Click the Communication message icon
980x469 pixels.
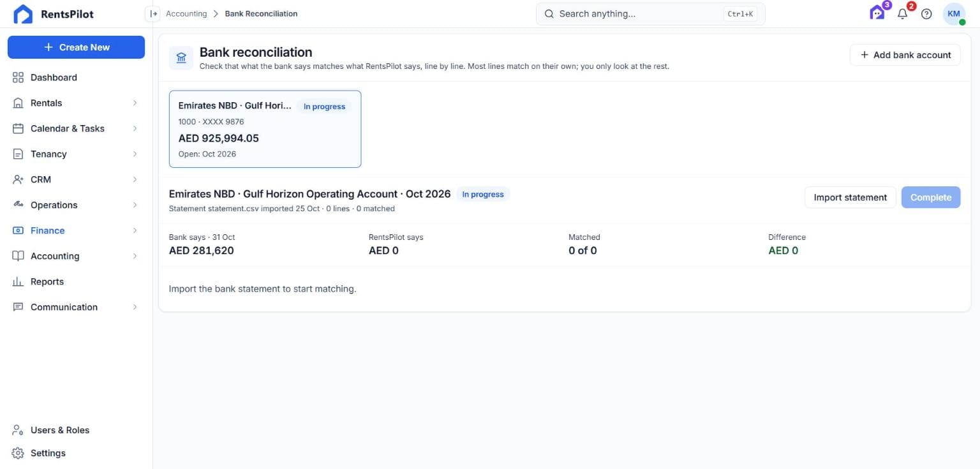tap(18, 307)
